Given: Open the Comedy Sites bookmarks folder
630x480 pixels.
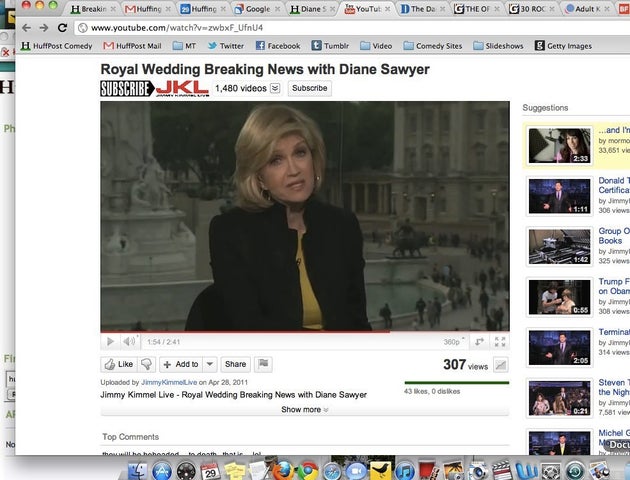Looking at the screenshot, I should tap(433, 46).
